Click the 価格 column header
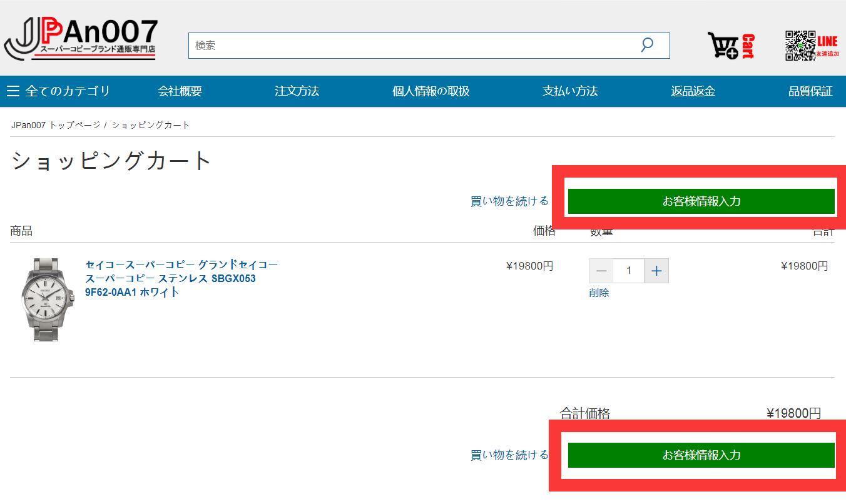The width and height of the screenshot is (846, 504). (544, 231)
